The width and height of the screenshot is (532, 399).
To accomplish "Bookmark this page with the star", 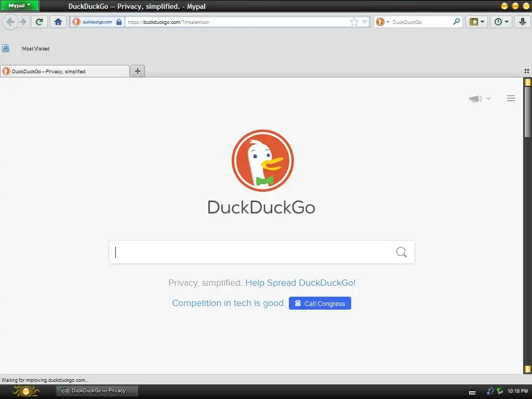I will [x=354, y=22].
